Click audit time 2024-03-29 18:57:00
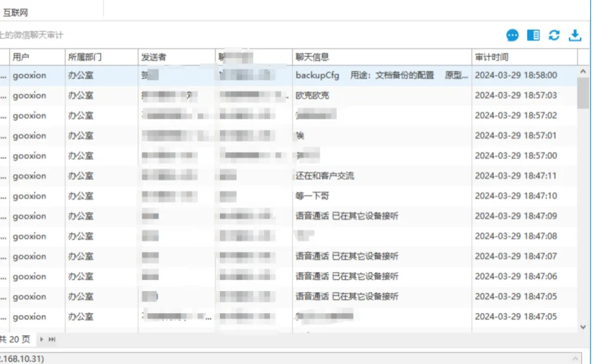595x364 pixels. [x=515, y=156]
